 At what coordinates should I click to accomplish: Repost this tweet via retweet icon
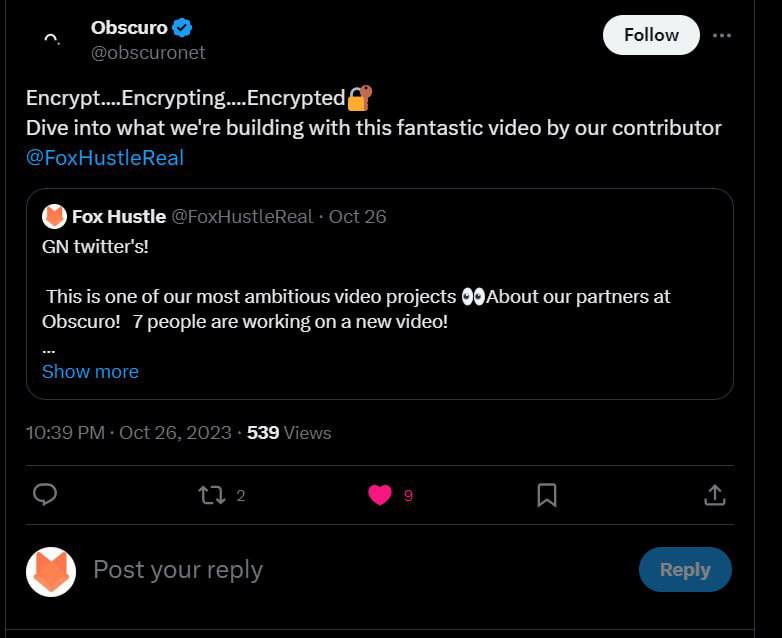tap(211, 495)
